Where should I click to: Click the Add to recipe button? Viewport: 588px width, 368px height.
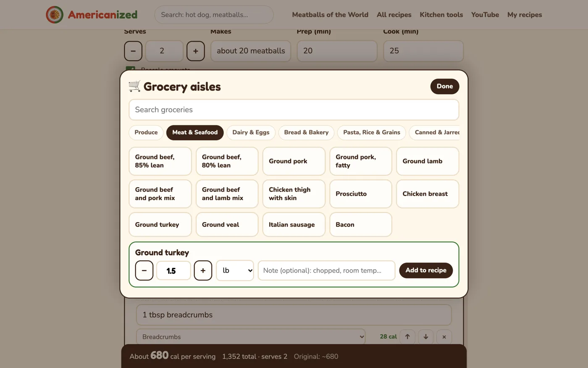tap(426, 270)
